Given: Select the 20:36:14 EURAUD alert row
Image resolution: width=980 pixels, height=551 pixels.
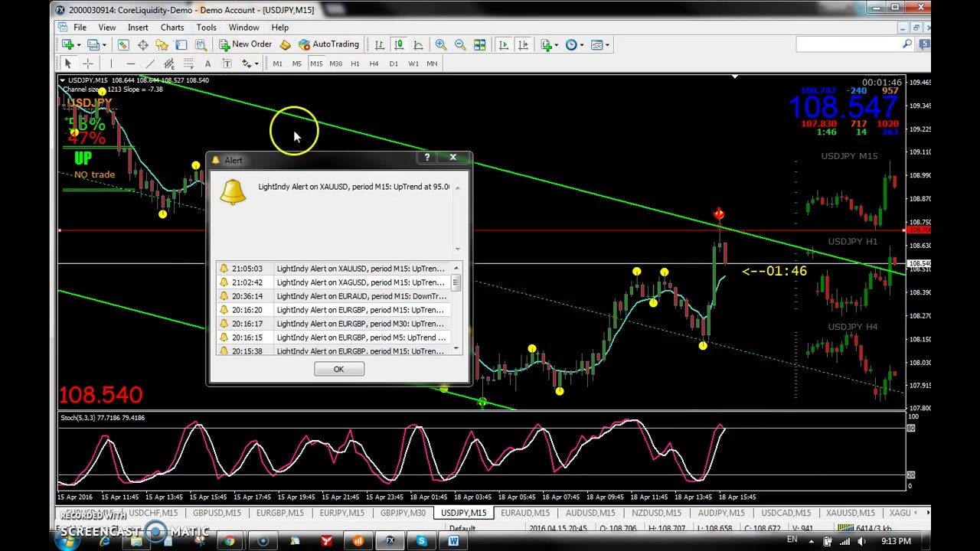Looking at the screenshot, I should tap(333, 296).
